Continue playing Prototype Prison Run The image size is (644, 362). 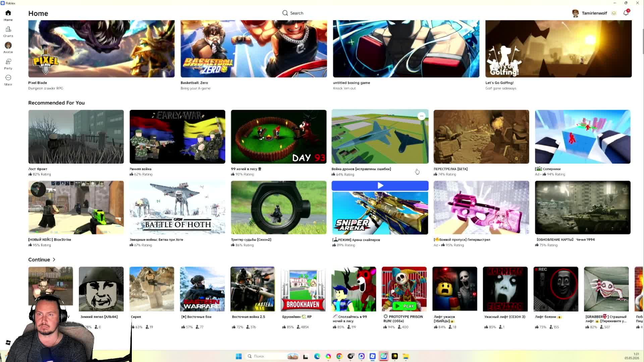404,289
